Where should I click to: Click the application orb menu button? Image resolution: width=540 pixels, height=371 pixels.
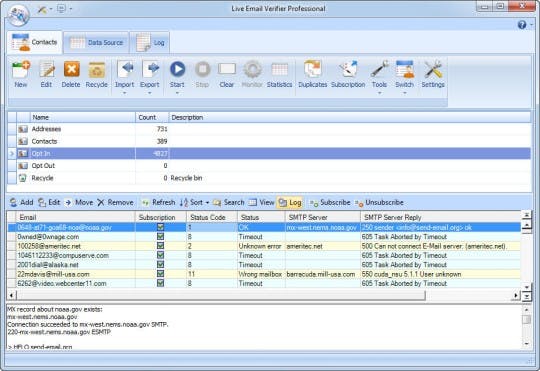[x=19, y=15]
